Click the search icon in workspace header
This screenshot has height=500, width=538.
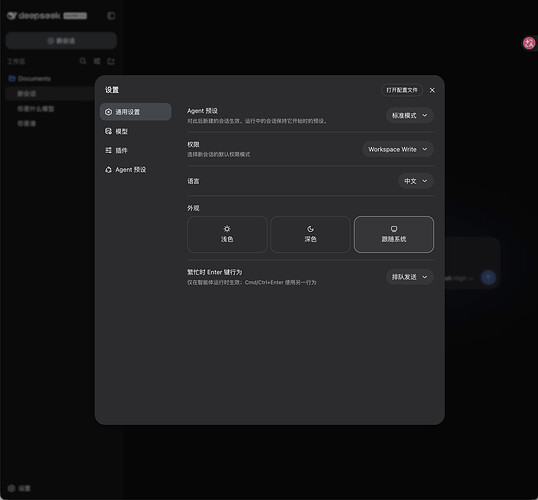pyautogui.click(x=83, y=61)
